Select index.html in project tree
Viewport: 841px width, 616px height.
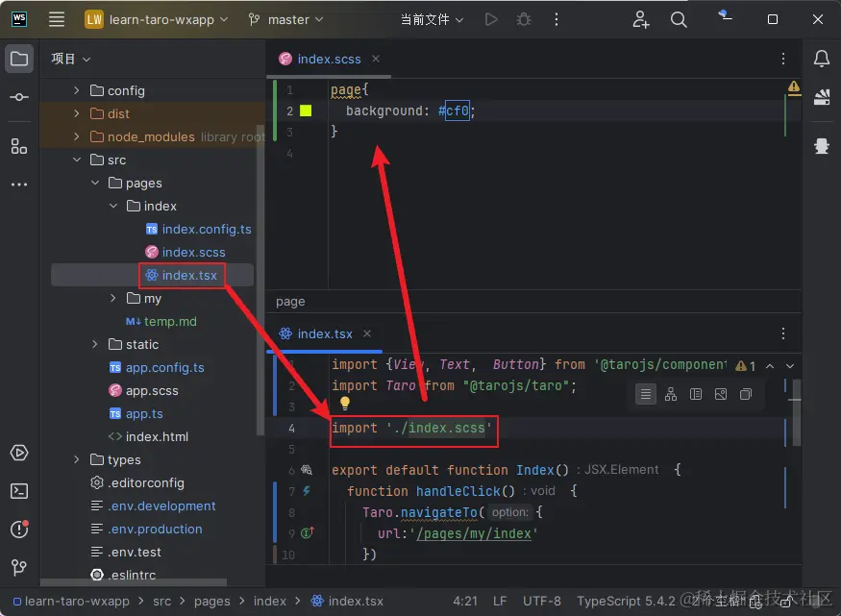pyautogui.click(x=157, y=436)
